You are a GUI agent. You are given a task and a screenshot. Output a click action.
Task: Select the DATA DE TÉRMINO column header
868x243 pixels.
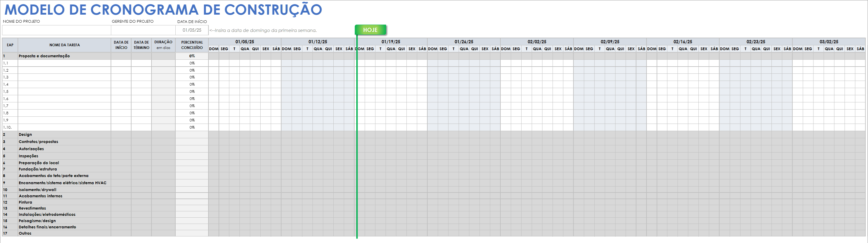click(x=141, y=45)
